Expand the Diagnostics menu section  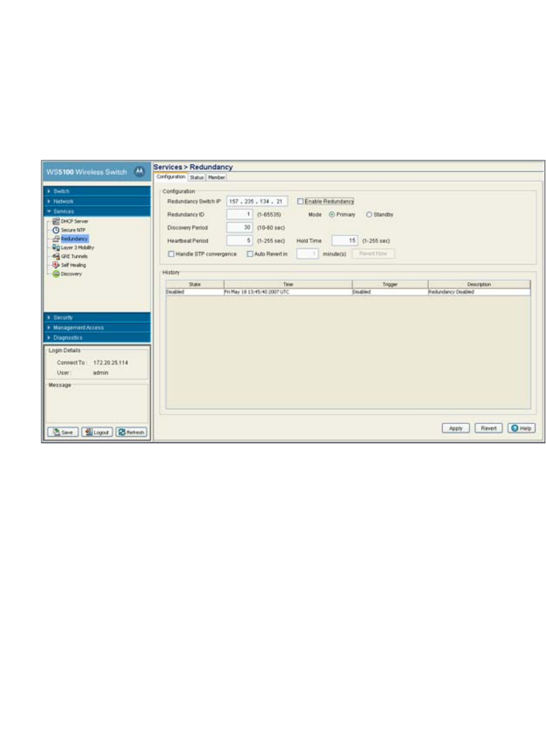point(97,338)
